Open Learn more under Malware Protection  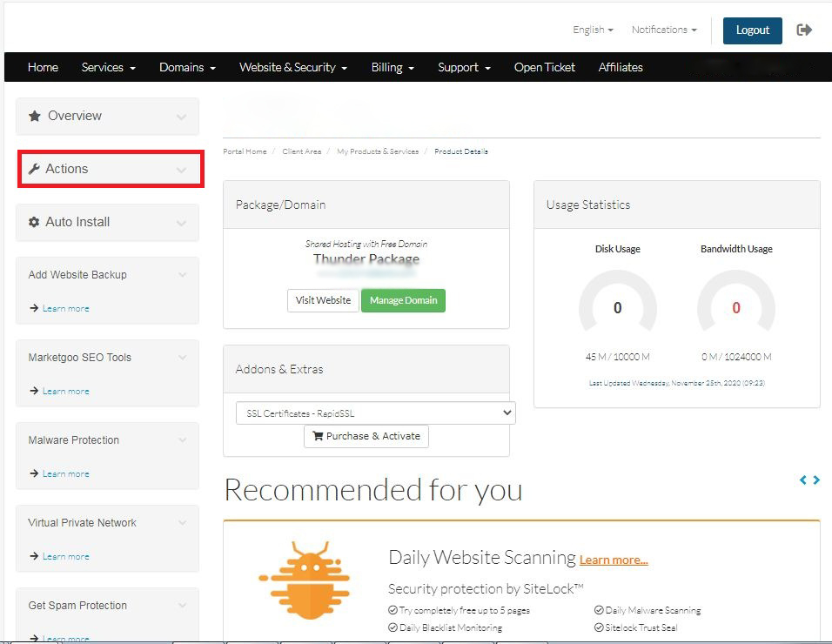65,473
